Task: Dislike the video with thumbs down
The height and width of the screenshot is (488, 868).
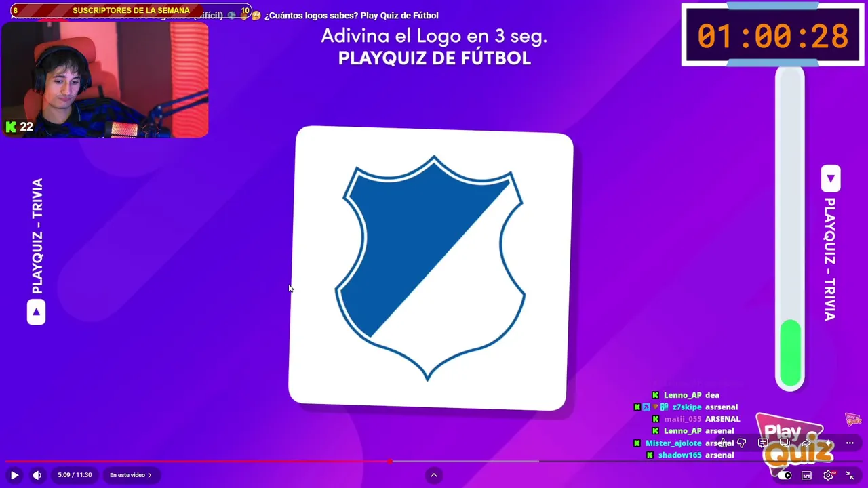Action: [742, 443]
